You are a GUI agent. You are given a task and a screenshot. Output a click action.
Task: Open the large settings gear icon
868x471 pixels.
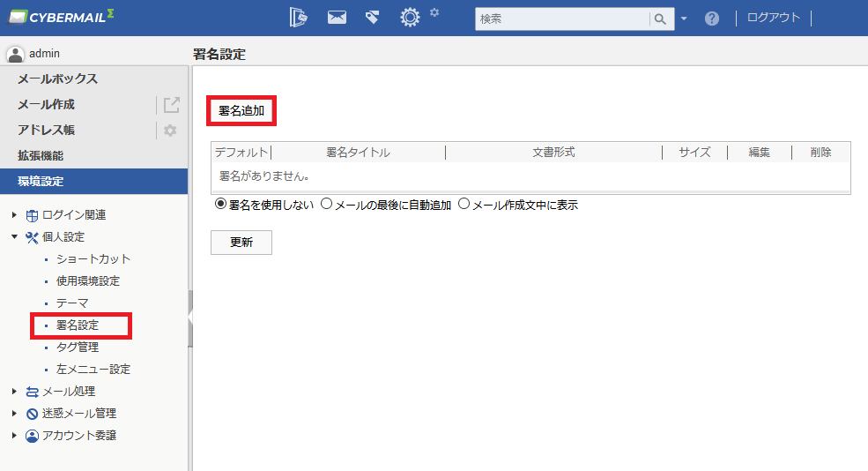tap(410, 18)
